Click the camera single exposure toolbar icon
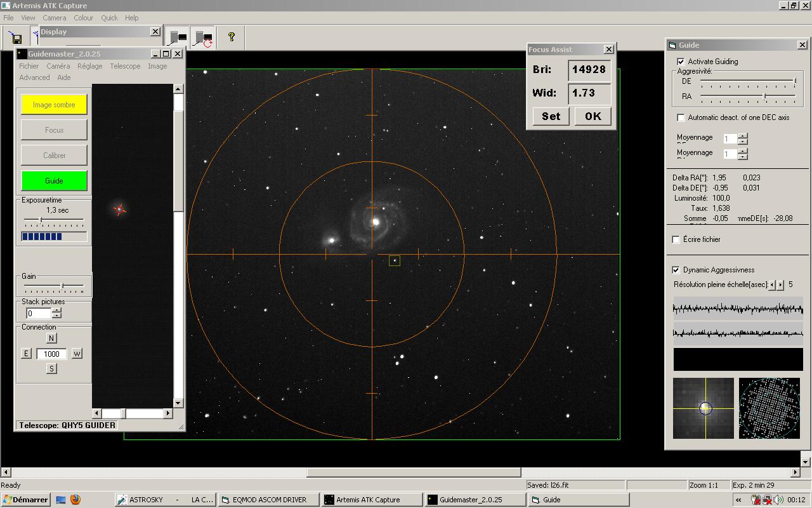The width and height of the screenshot is (812, 508). coord(178,37)
